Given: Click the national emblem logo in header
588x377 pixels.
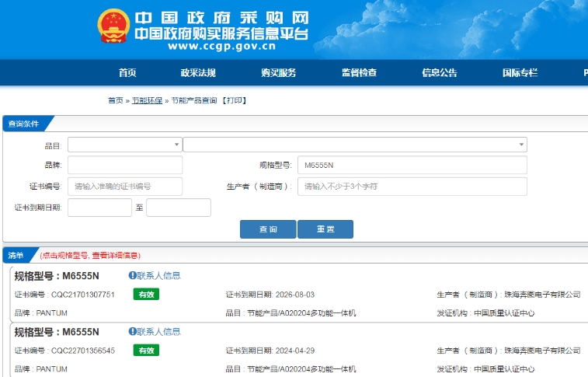Looking at the screenshot, I should (x=113, y=26).
